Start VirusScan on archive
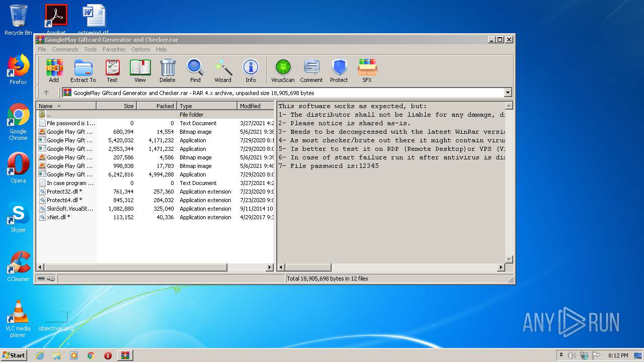 pos(283,70)
